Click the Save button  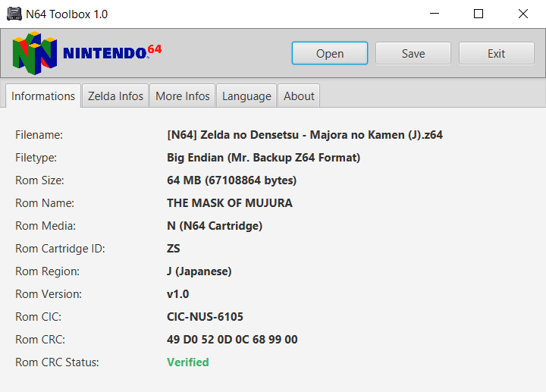pos(413,53)
